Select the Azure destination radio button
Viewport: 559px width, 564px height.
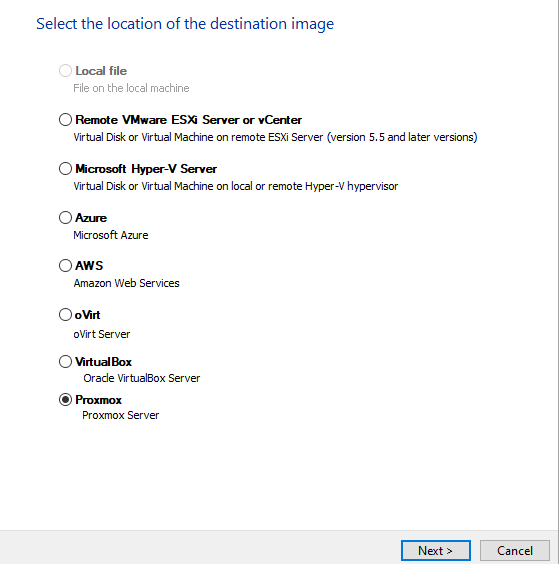(65, 217)
